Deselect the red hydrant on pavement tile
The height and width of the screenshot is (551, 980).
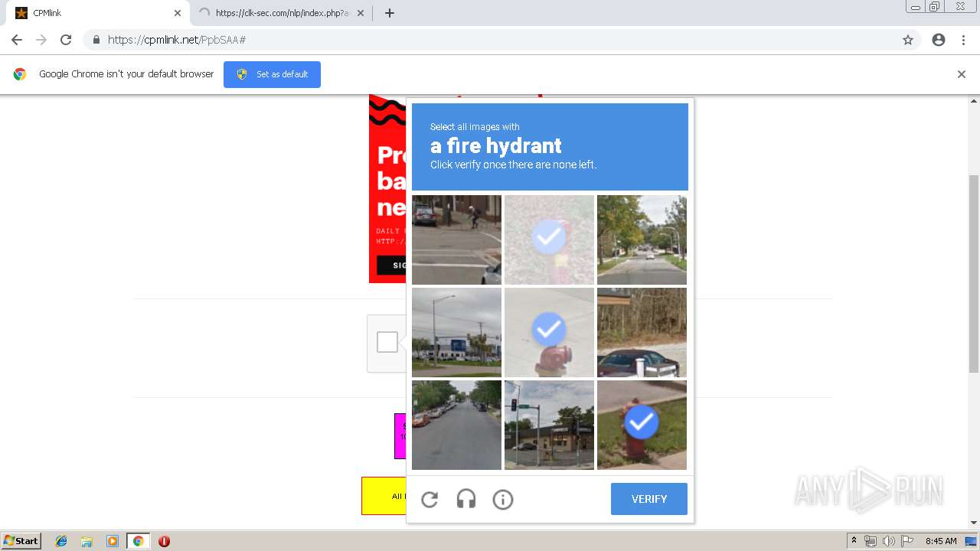pyautogui.click(x=549, y=332)
